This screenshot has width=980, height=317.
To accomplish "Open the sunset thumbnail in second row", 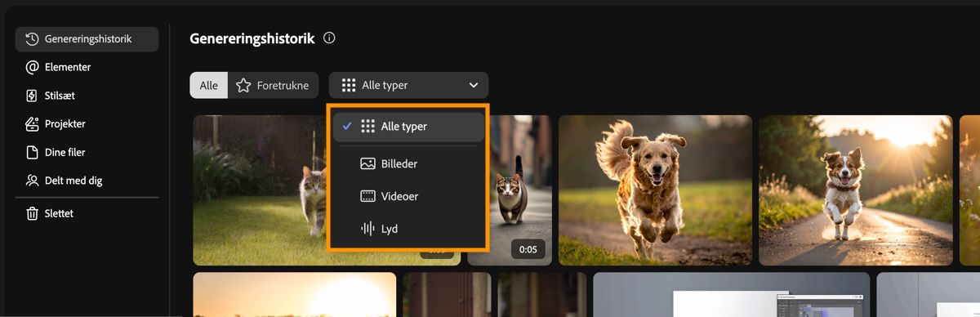I will (294, 294).
